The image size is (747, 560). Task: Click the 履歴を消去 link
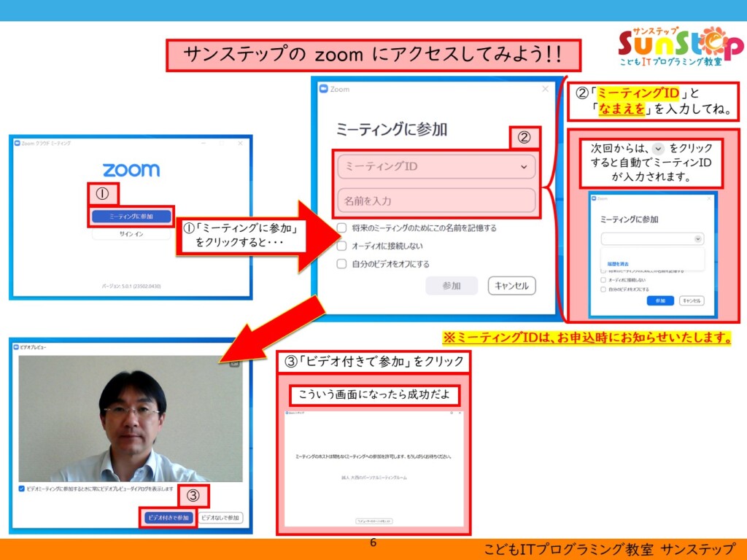(x=618, y=264)
